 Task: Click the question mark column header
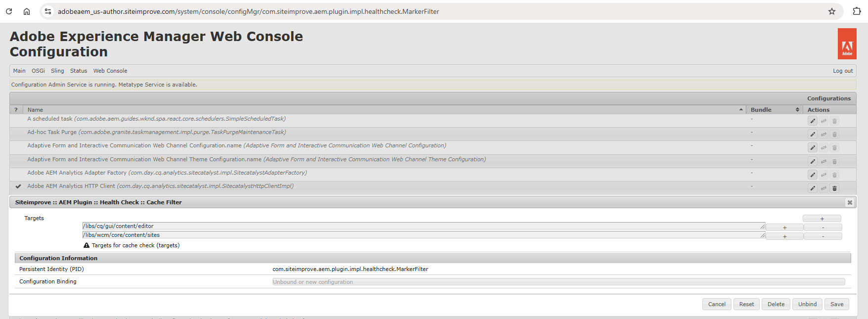[16, 110]
